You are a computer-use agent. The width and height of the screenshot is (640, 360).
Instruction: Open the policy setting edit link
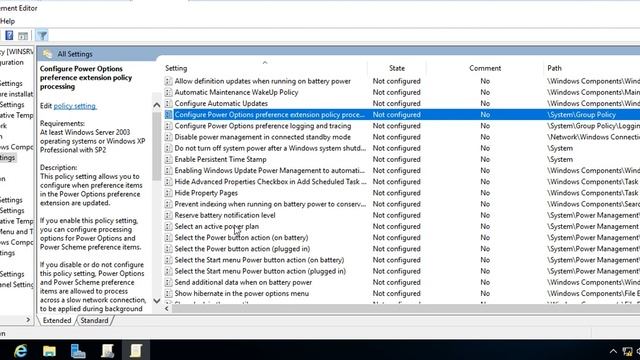pos(75,106)
